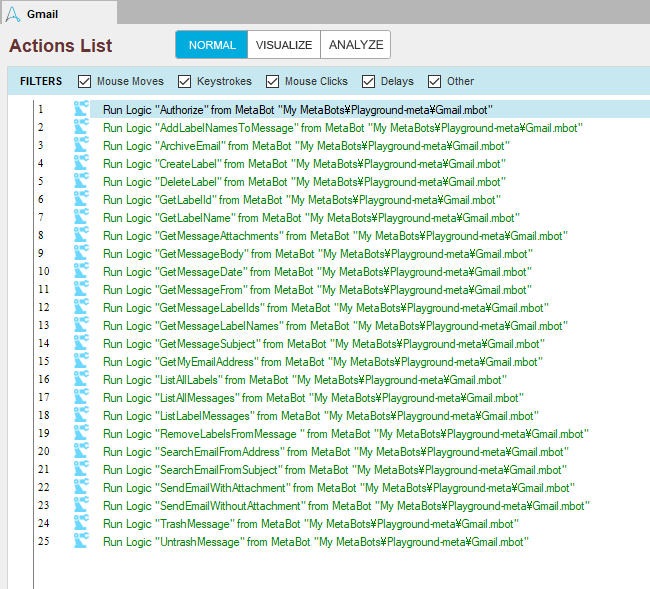The height and width of the screenshot is (589, 650).
Task: Select the Run Logic "SendEmailWithAttachment" action line
Action: pyautogui.click(x=338, y=487)
